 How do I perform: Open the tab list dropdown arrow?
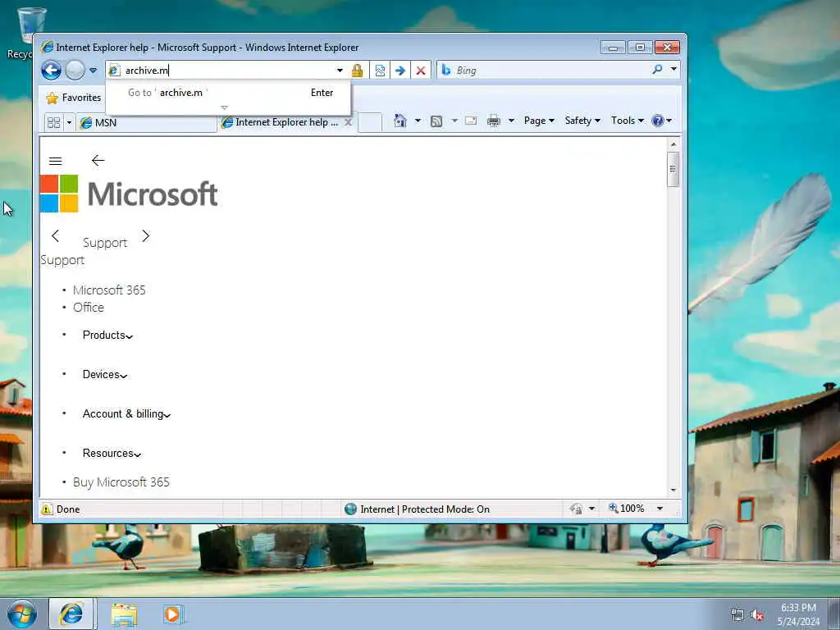point(69,123)
